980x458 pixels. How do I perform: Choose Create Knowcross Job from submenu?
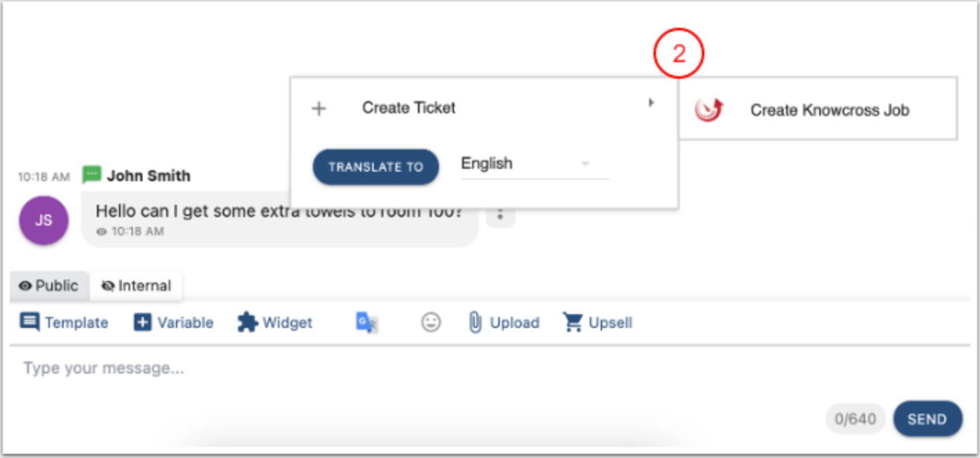tap(829, 110)
